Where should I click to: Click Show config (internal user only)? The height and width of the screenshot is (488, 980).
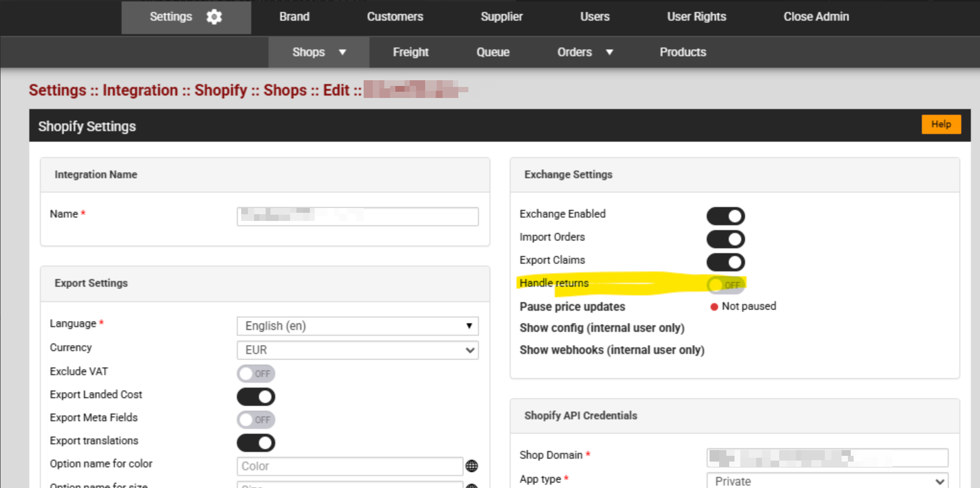(602, 328)
